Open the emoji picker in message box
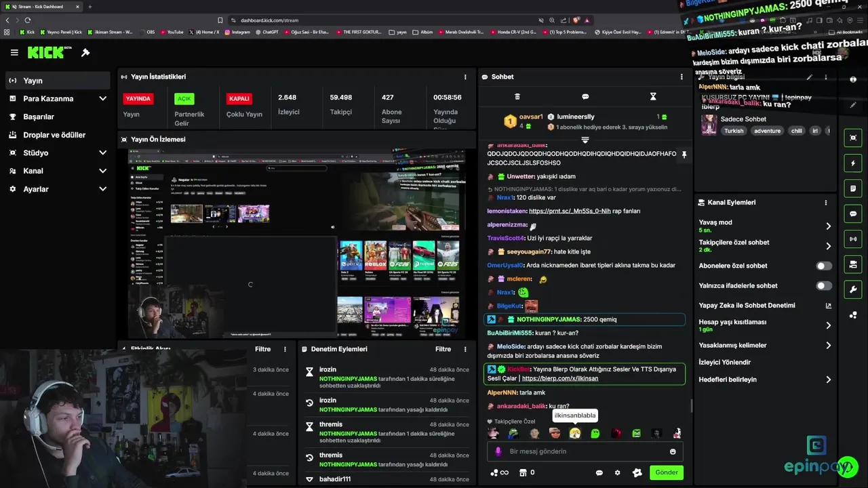 point(673,451)
